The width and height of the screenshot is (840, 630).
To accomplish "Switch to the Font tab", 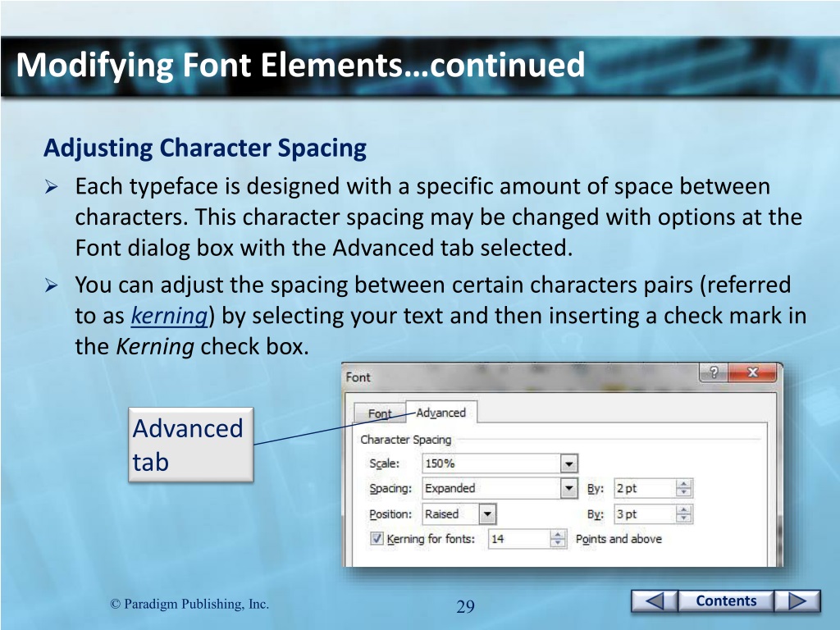I will tap(380, 413).
